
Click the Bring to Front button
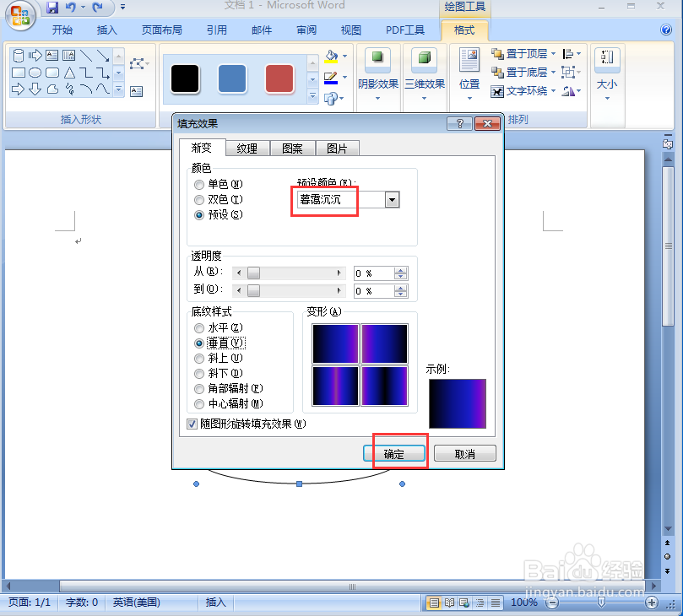(519, 54)
